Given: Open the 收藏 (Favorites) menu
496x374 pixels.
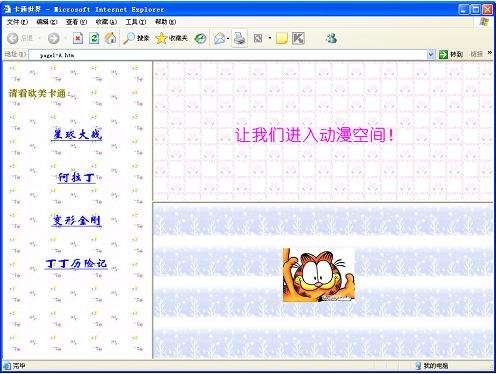Looking at the screenshot, I should click(106, 22).
